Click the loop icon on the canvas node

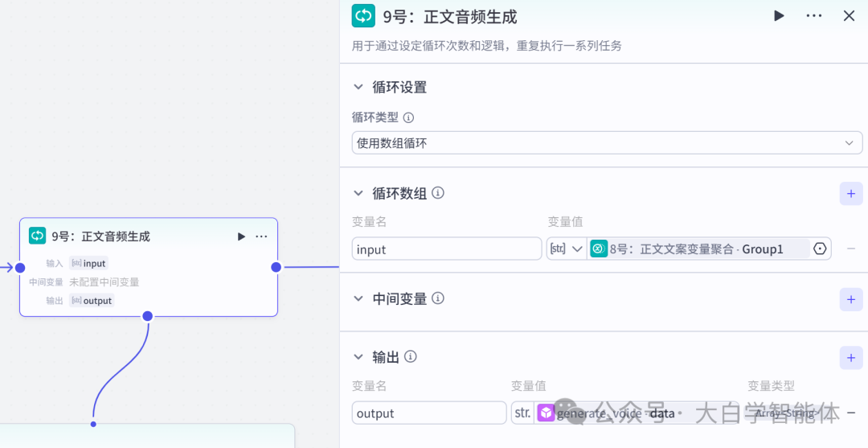38,236
